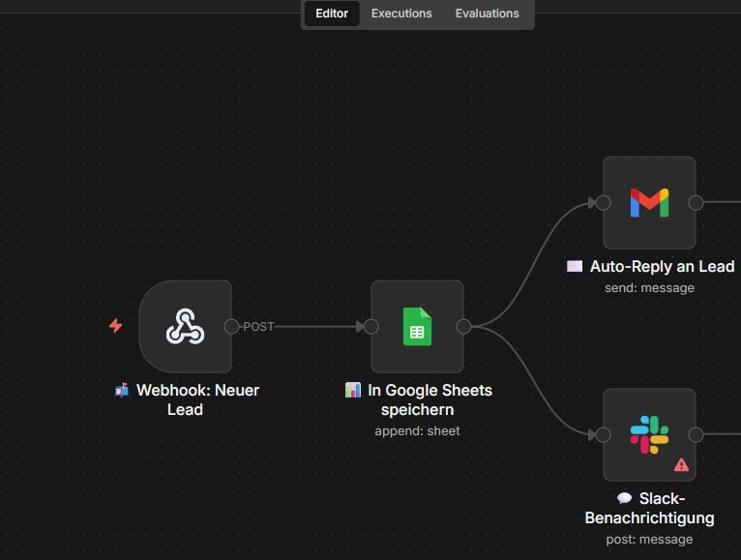Click the Slack node output connector
Image resolution: width=741 pixels, height=560 pixels.
696,435
